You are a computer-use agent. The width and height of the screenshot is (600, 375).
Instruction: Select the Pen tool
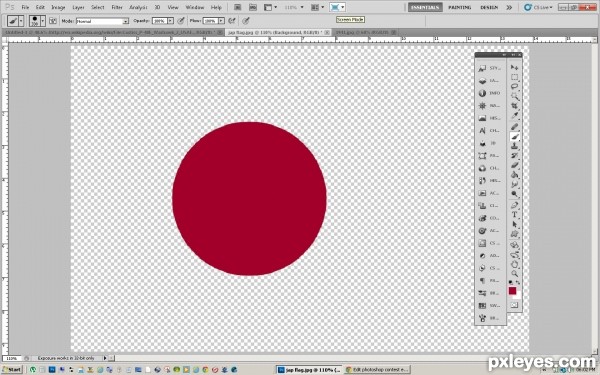[x=514, y=205]
